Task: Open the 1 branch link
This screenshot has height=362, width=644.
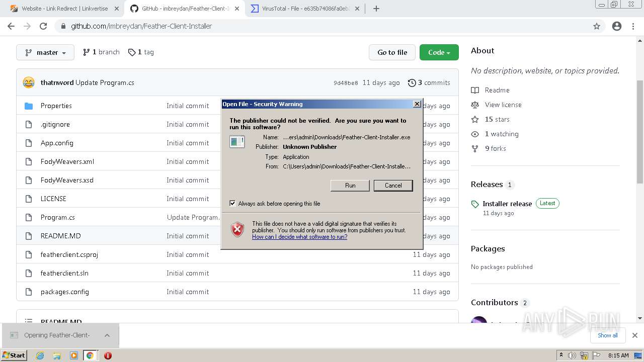Action: point(101,52)
